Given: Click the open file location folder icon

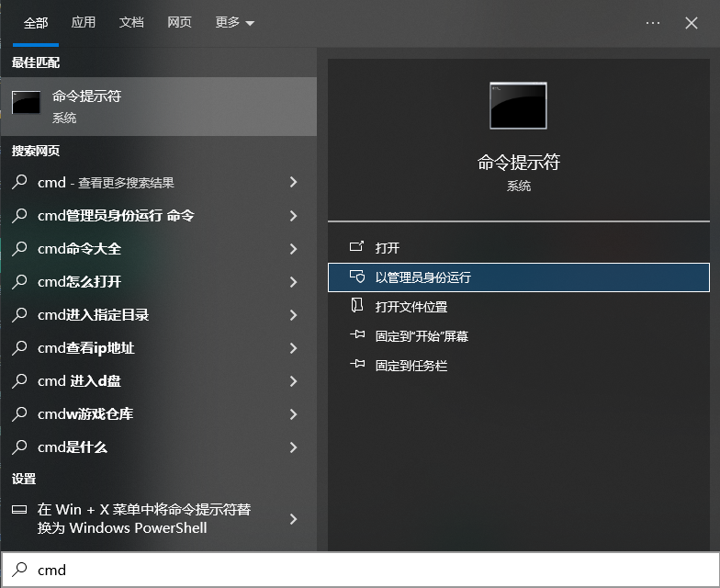Looking at the screenshot, I should pyautogui.click(x=357, y=307).
